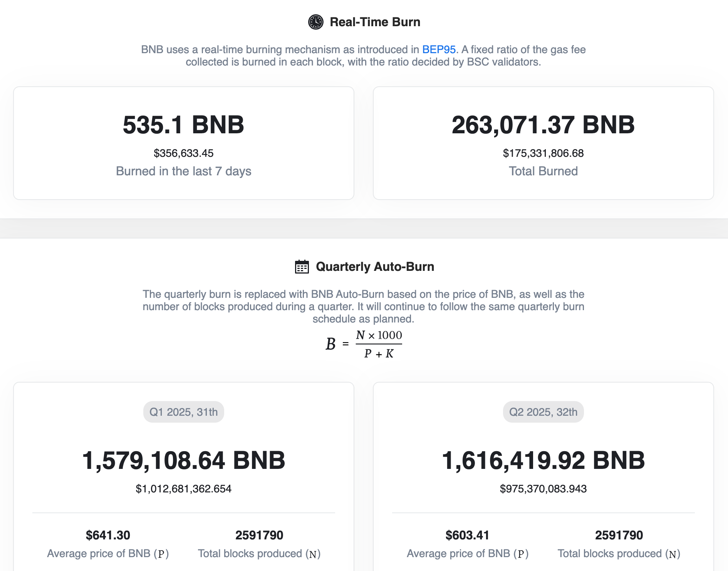Click the $175,331,806.68 dollar value
728x571 pixels.
[543, 153]
